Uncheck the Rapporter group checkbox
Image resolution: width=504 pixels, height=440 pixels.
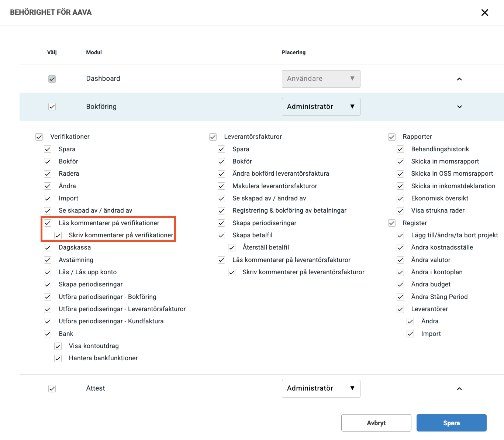point(392,137)
